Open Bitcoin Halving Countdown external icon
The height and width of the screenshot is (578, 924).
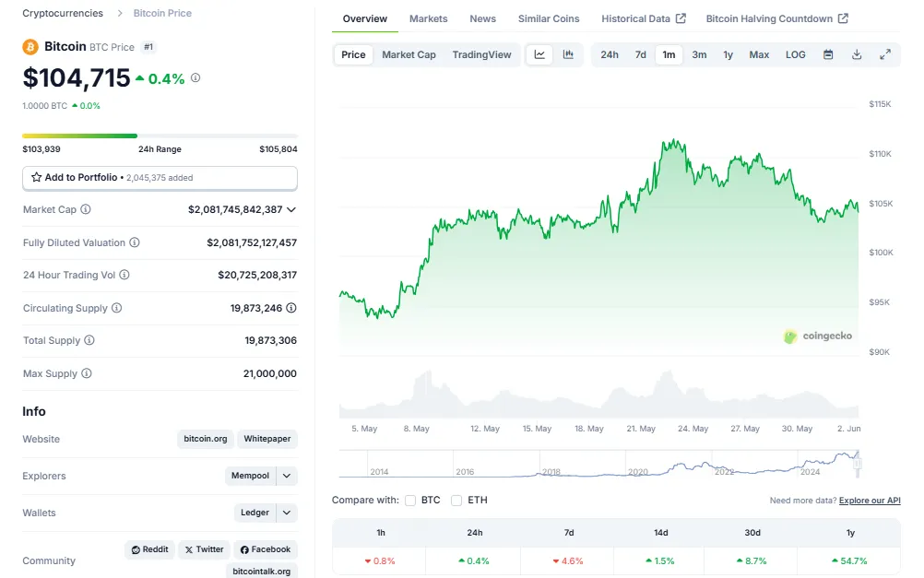843,18
